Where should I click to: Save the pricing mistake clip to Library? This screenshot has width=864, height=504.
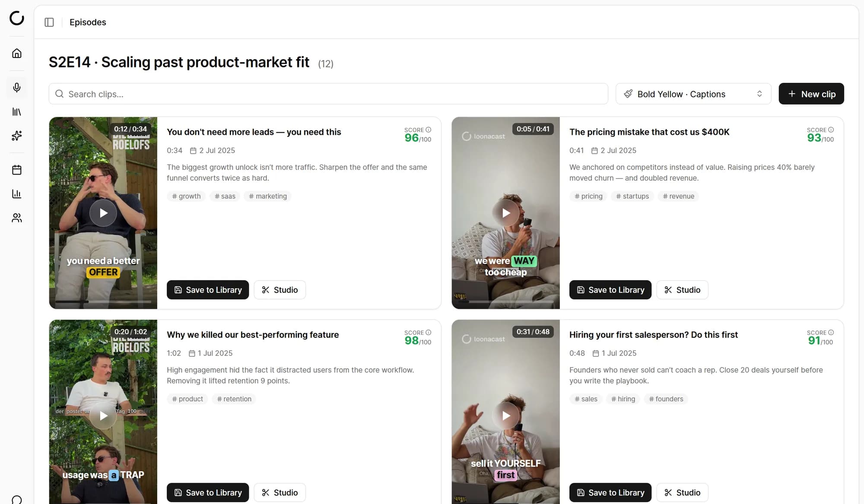[610, 290]
